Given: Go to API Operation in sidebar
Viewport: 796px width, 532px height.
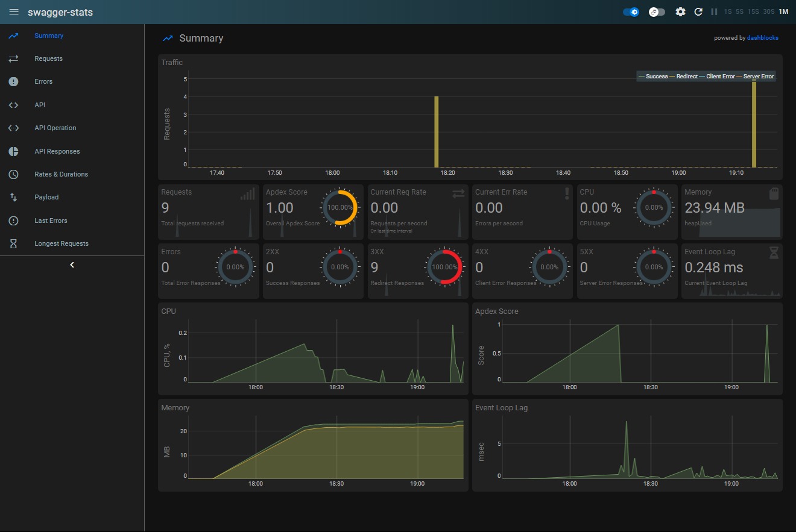Looking at the screenshot, I should coord(55,128).
